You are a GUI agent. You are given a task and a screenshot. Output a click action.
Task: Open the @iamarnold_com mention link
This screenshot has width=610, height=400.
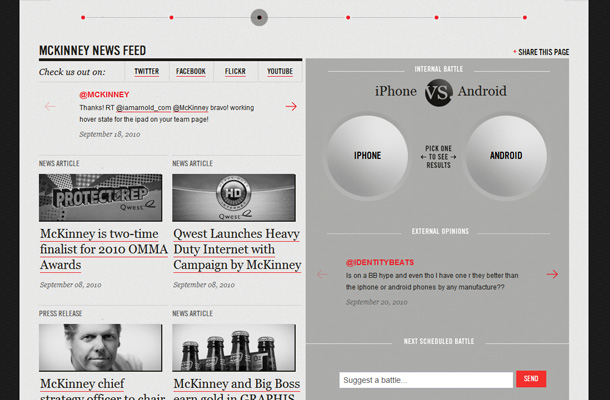[144, 108]
